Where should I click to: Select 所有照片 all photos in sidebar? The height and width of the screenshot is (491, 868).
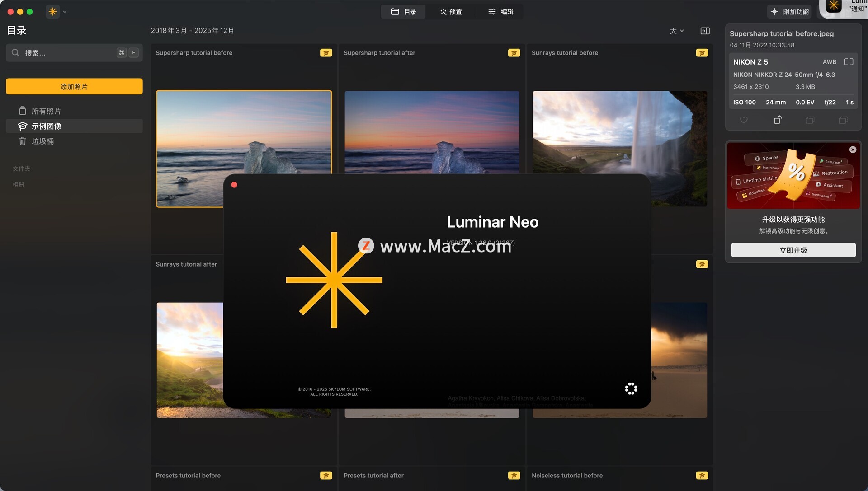[x=46, y=111]
